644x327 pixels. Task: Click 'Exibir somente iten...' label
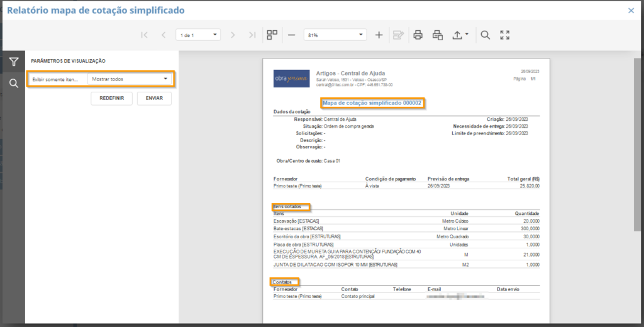tap(55, 79)
